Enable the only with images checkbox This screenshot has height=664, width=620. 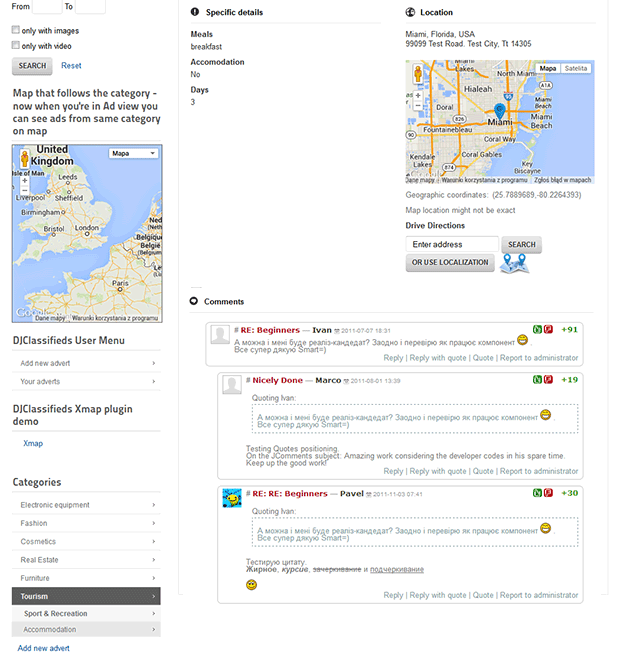pyautogui.click(x=16, y=30)
